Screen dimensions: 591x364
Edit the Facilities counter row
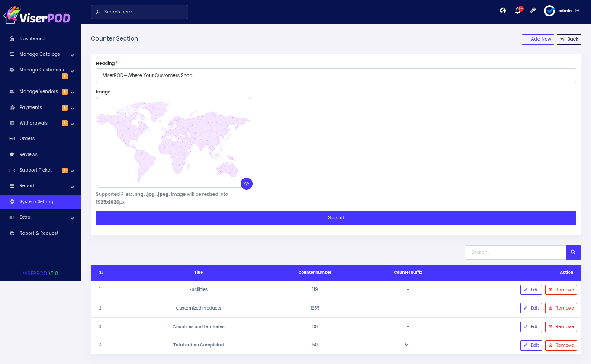(531, 290)
